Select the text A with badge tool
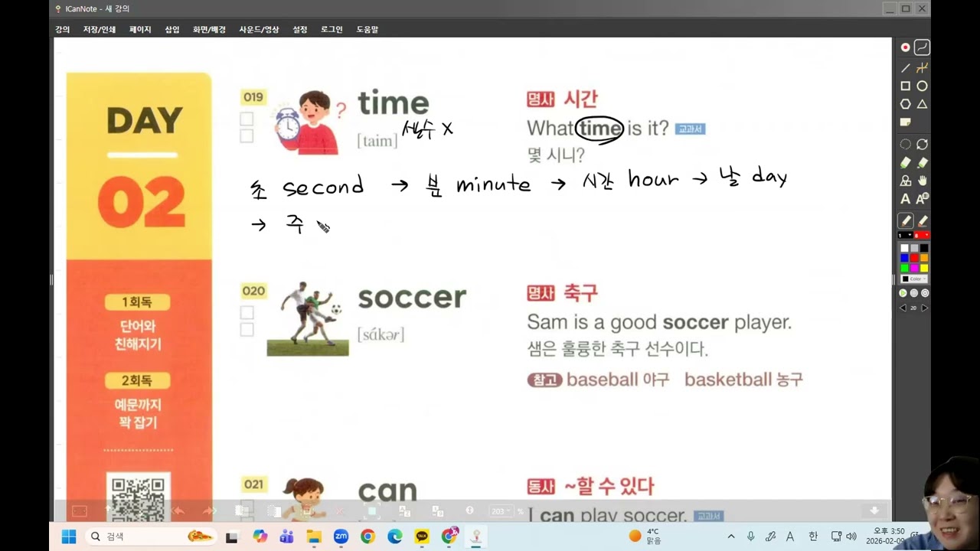This screenshot has height=551, width=980. (x=922, y=199)
